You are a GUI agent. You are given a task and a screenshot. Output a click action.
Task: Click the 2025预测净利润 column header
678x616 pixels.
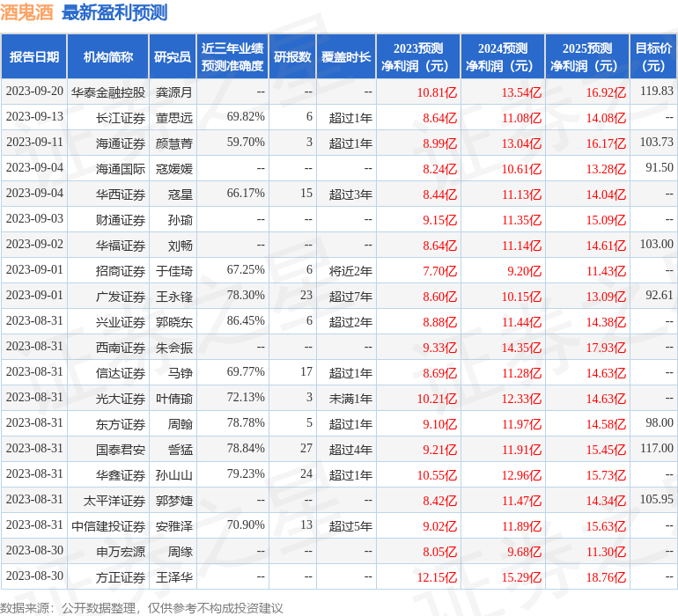587,57
